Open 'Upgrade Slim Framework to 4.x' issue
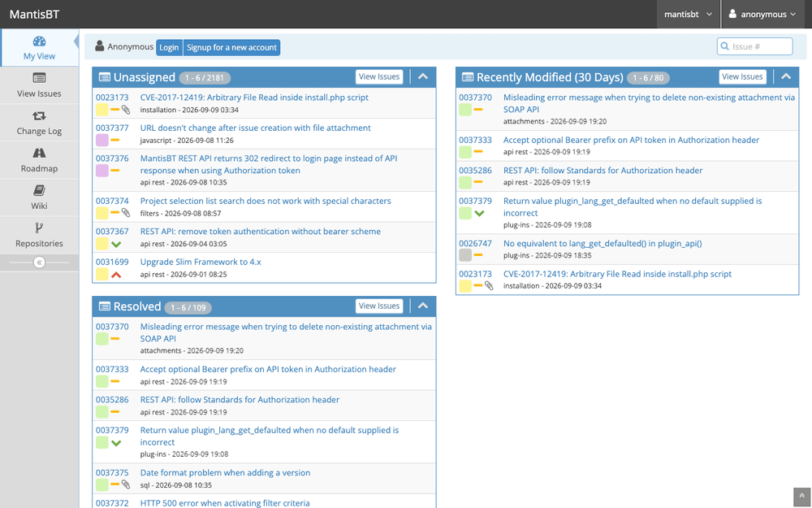 point(201,263)
